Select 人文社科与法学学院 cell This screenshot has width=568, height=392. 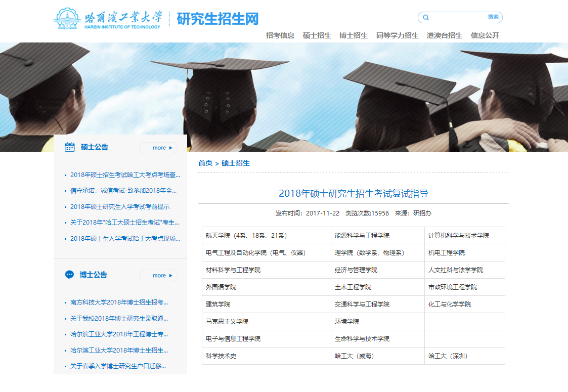click(465, 270)
